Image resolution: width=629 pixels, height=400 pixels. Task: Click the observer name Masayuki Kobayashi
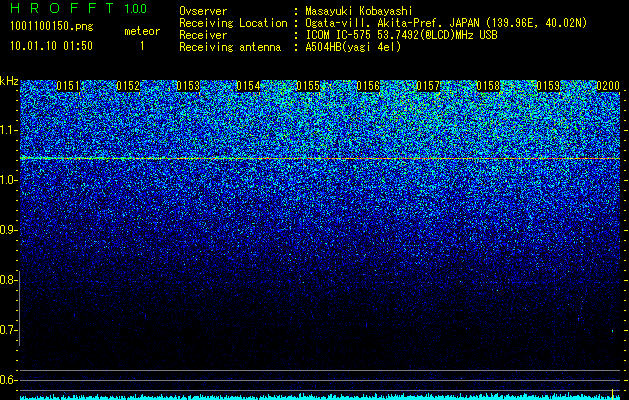pos(359,11)
